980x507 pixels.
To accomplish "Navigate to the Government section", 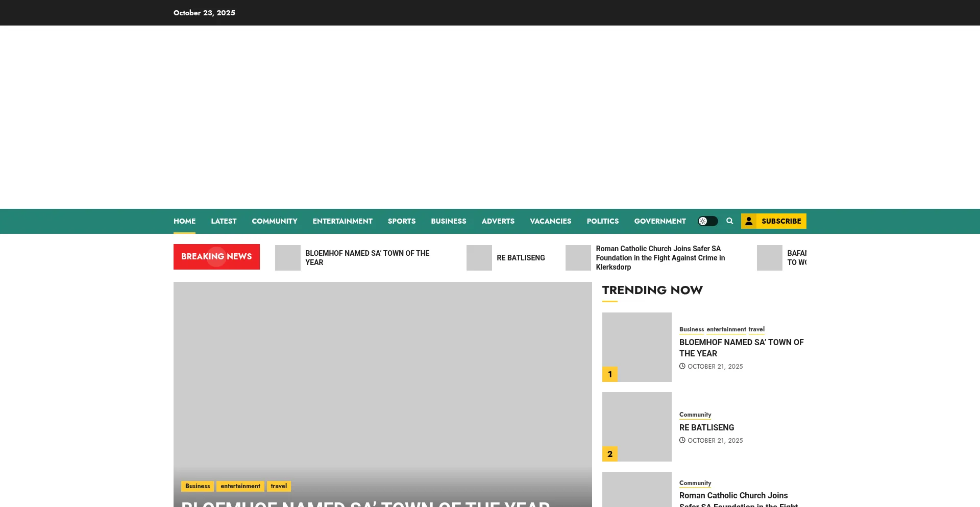I will coord(659,221).
